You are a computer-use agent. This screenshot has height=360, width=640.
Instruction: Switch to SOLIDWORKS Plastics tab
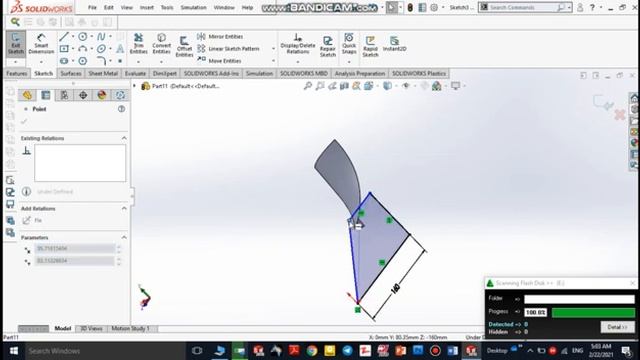[x=418, y=73]
